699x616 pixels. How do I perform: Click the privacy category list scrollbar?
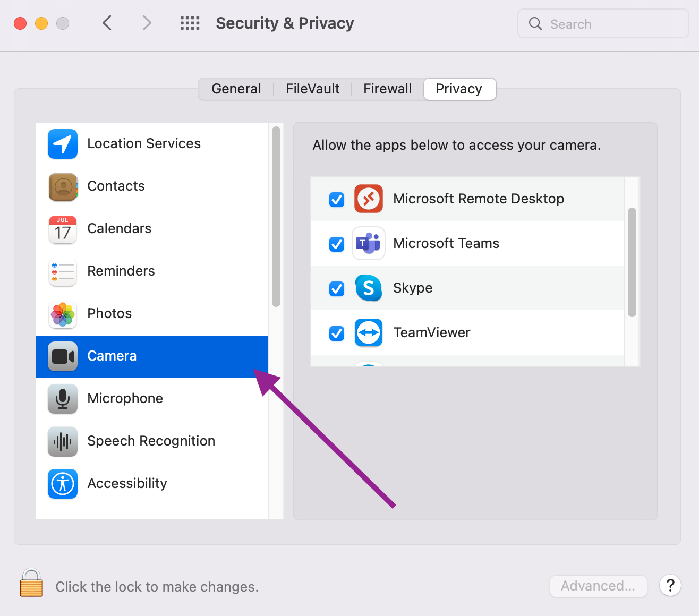(276, 217)
